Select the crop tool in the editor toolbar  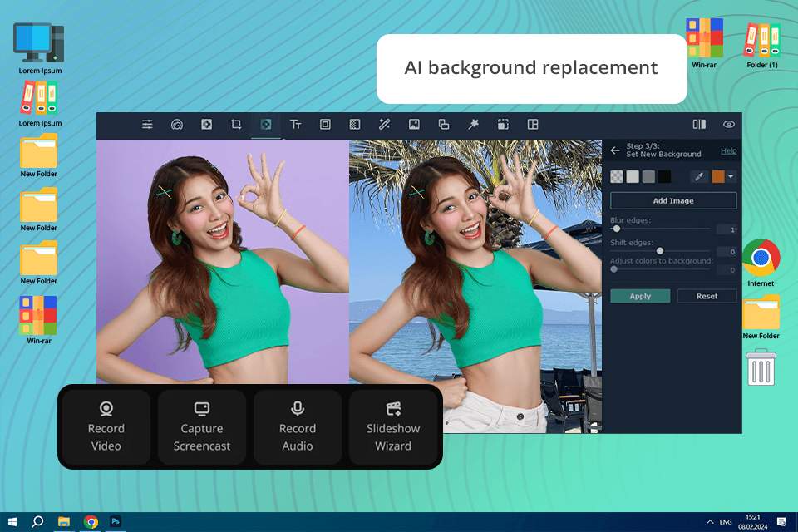click(236, 124)
